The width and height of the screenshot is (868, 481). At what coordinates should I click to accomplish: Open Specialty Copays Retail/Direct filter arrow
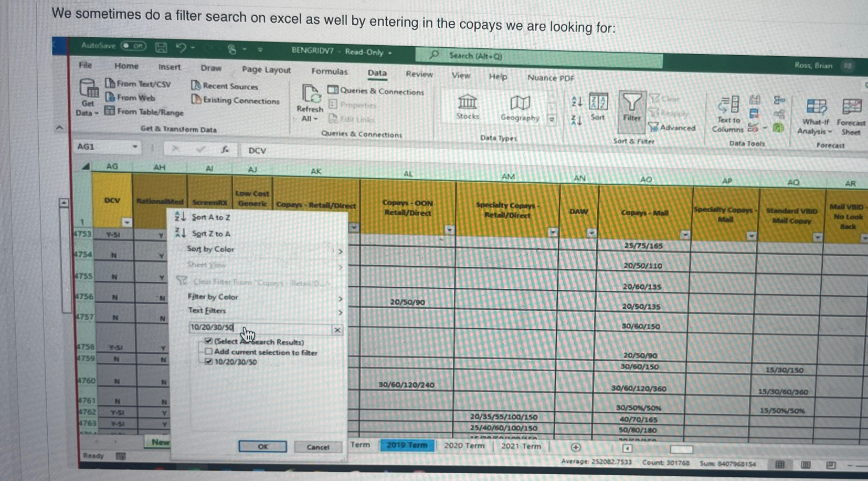(x=553, y=232)
